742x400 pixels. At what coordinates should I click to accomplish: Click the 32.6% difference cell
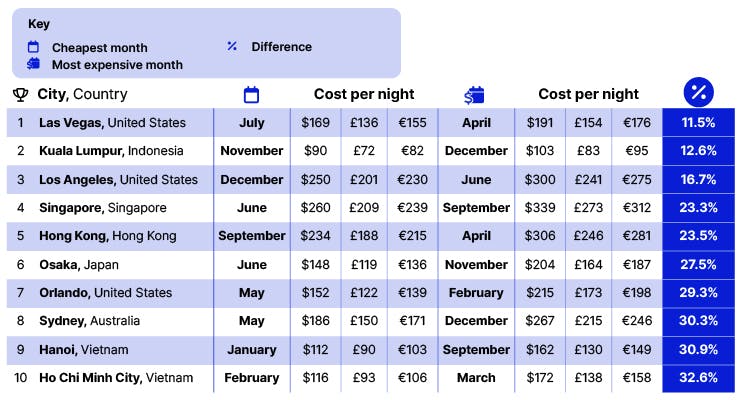tap(698, 378)
